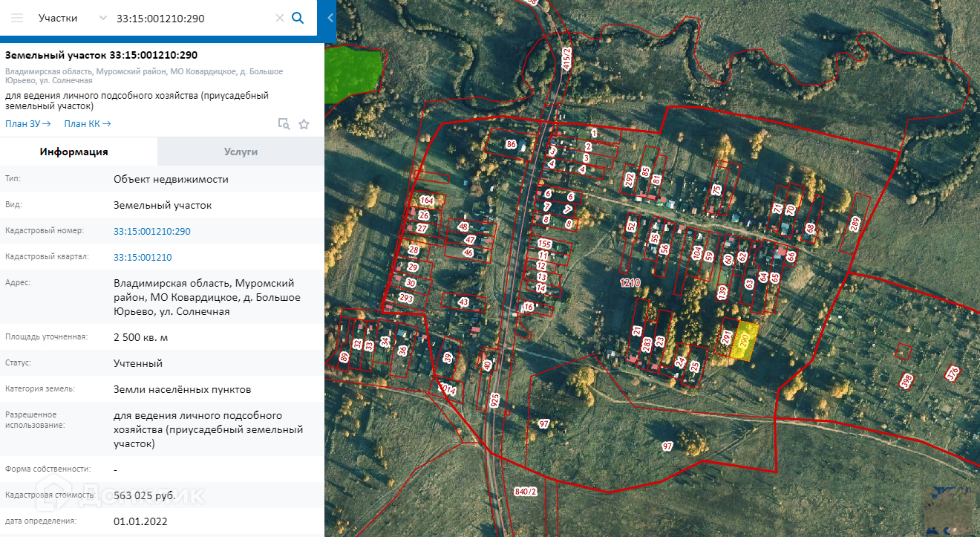Click the Категория земель label

[40, 388]
